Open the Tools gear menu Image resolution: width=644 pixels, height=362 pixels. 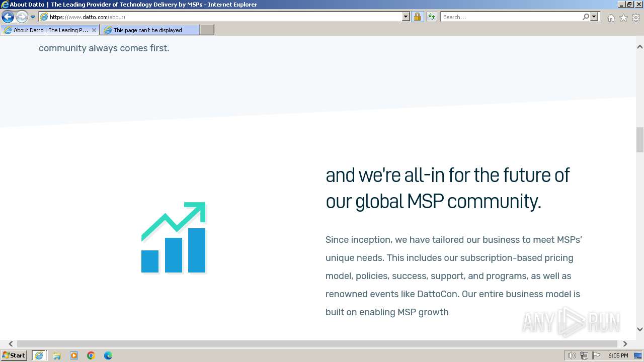636,17
